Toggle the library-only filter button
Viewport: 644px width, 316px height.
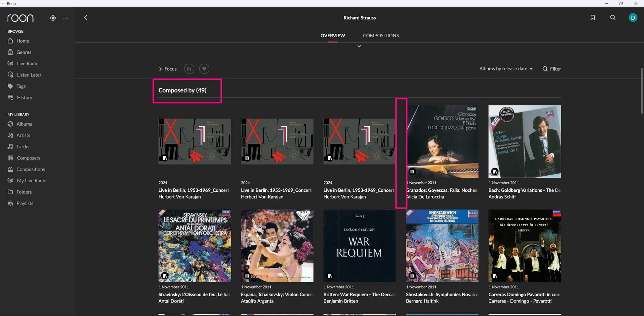click(x=189, y=69)
